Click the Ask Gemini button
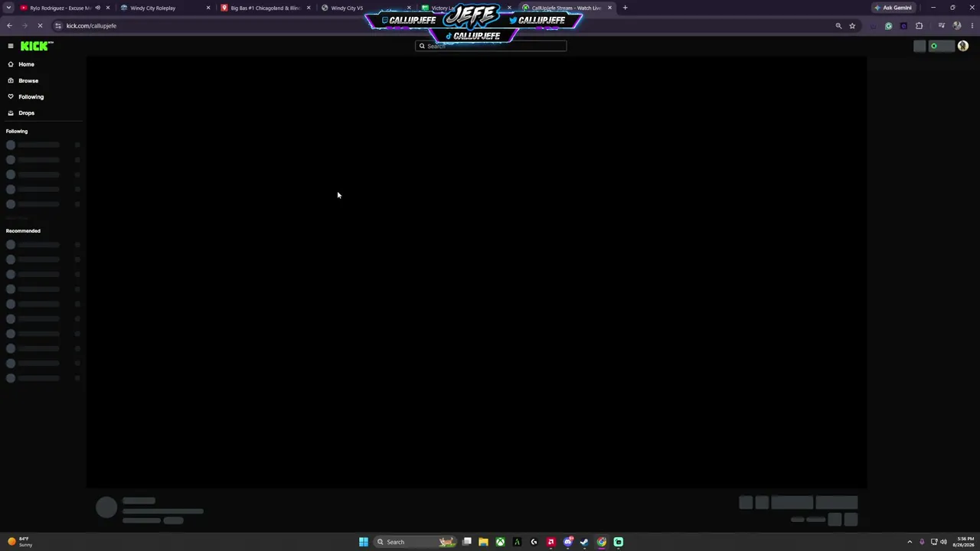This screenshot has height=551, width=980. [893, 8]
